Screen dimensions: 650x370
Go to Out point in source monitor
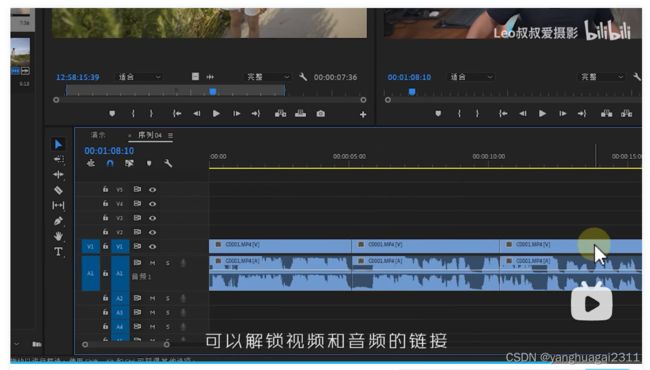pos(256,114)
